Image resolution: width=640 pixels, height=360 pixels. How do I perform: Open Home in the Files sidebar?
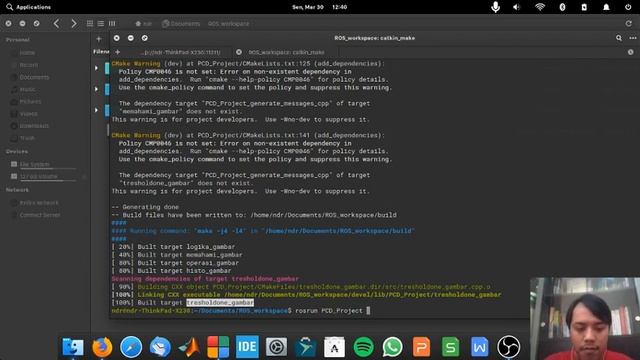[x=27, y=53]
